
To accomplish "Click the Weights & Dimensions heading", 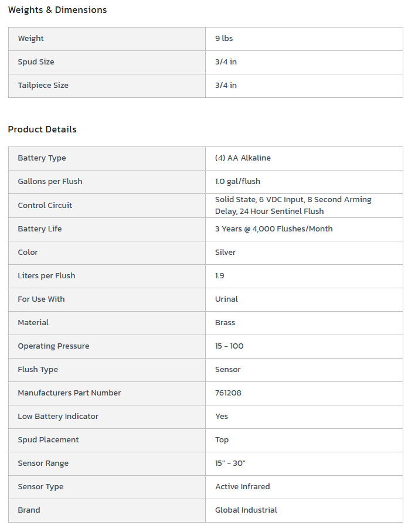I will click(x=57, y=10).
